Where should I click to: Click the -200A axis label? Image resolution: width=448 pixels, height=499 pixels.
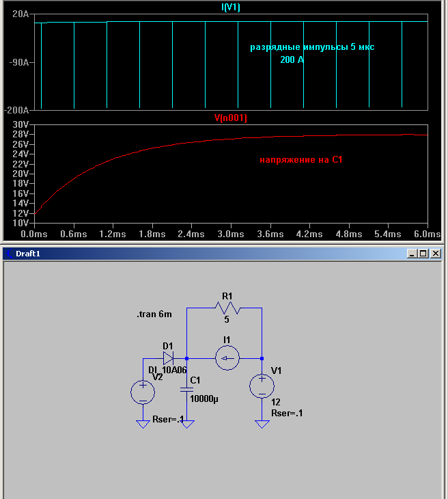(x=16, y=110)
